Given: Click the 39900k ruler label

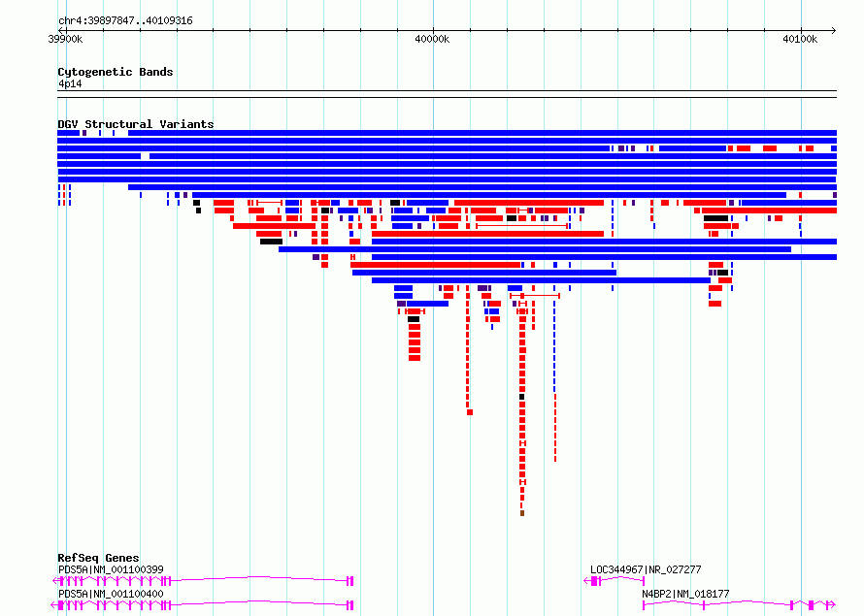Looking at the screenshot, I should pyautogui.click(x=65, y=39).
